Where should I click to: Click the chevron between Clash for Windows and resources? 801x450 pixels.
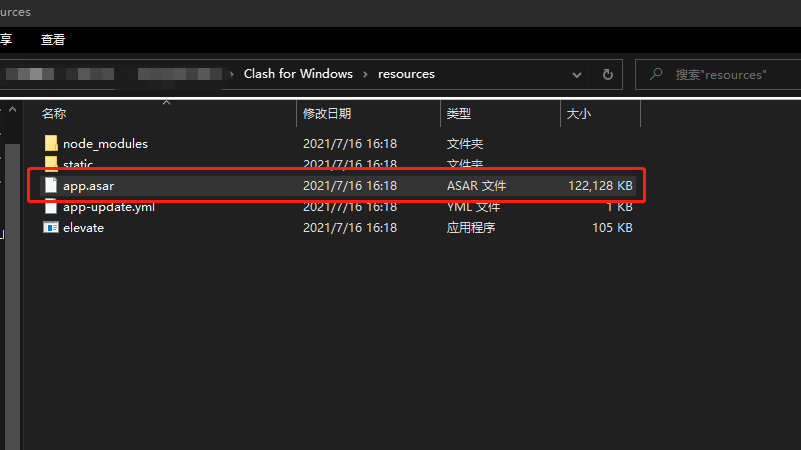coord(365,75)
